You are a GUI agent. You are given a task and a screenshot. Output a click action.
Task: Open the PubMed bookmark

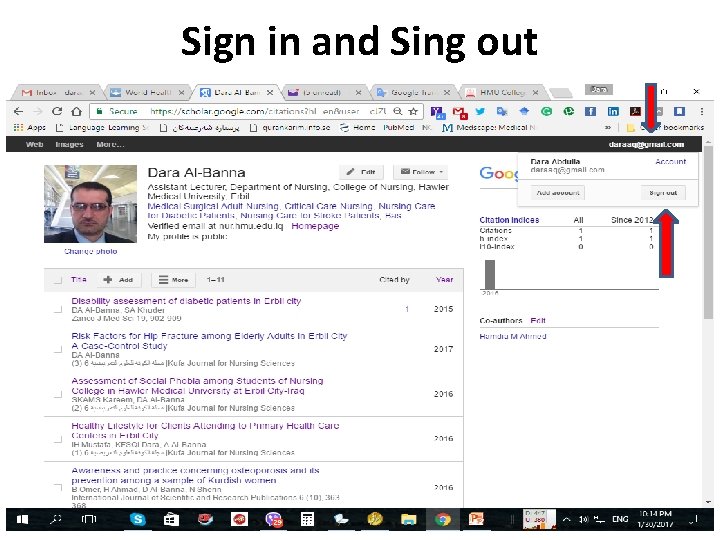[x=399, y=127]
